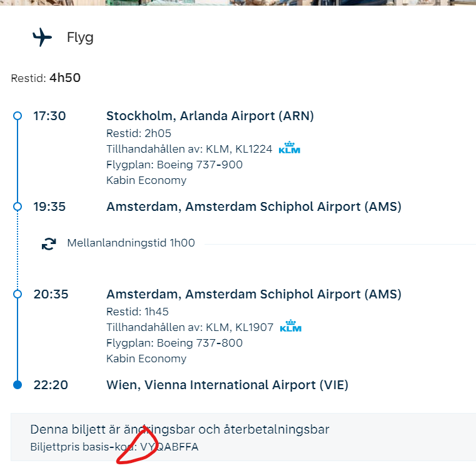This screenshot has height=473, width=476.
Task: Click the filled 22:20 arrival timeline dot
Action: pyautogui.click(x=18, y=385)
